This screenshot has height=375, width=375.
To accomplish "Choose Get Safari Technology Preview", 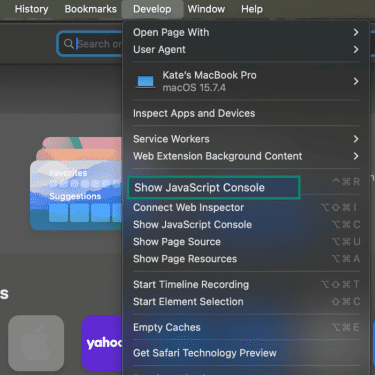I will pyautogui.click(x=246, y=353).
